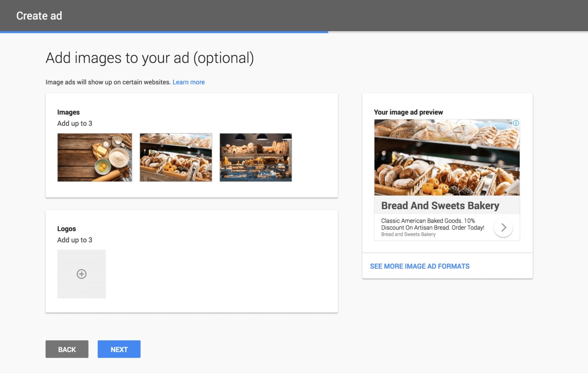Click the plus icon to add a logo
This screenshot has width=588, height=373.
pos(81,274)
